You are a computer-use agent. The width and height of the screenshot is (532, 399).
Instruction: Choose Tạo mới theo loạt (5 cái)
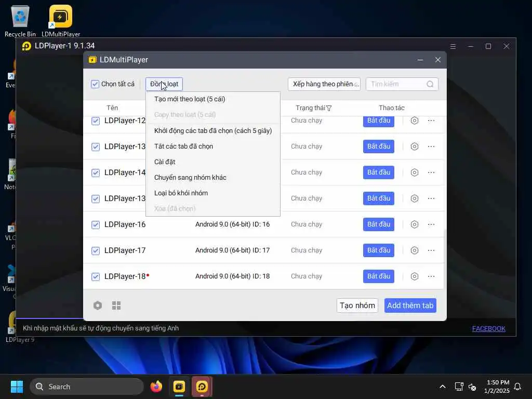coord(213,99)
